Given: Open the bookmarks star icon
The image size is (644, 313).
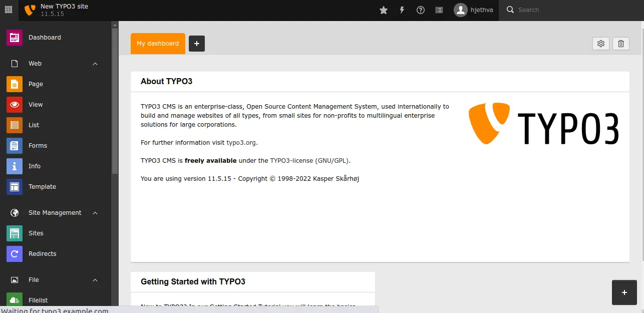Looking at the screenshot, I should coord(384,10).
